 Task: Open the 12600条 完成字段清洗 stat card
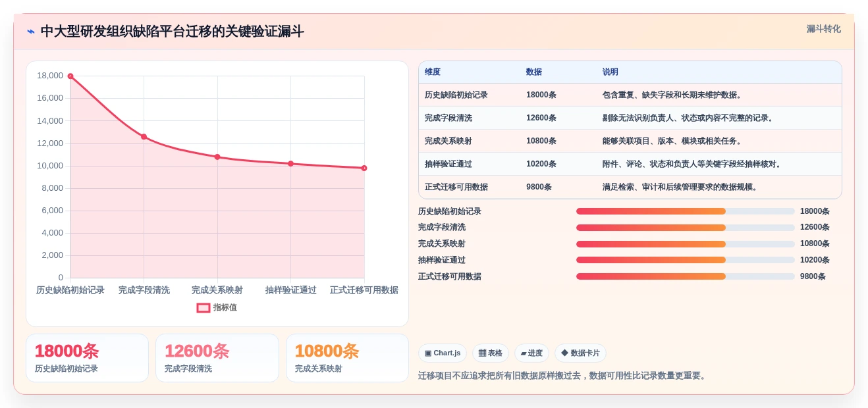217,358
